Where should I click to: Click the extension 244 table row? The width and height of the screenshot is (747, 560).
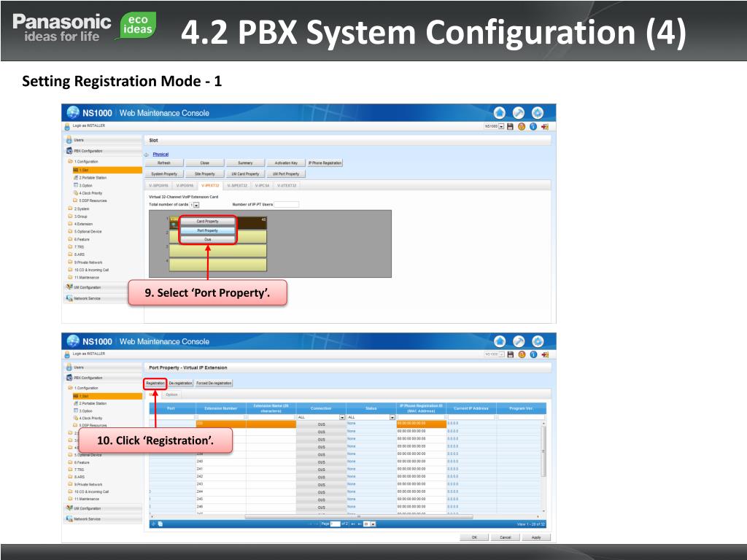coord(345,491)
